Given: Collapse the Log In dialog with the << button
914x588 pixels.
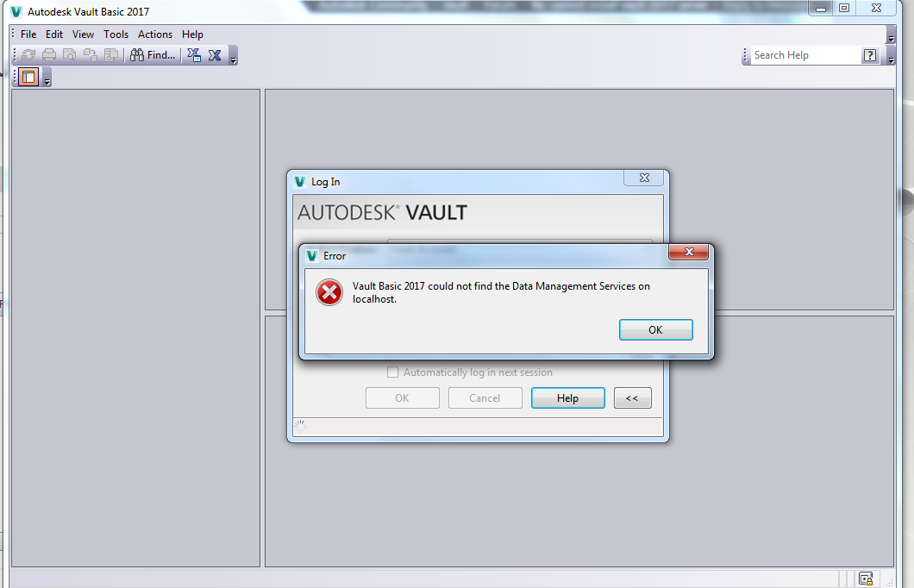Looking at the screenshot, I should (x=632, y=397).
